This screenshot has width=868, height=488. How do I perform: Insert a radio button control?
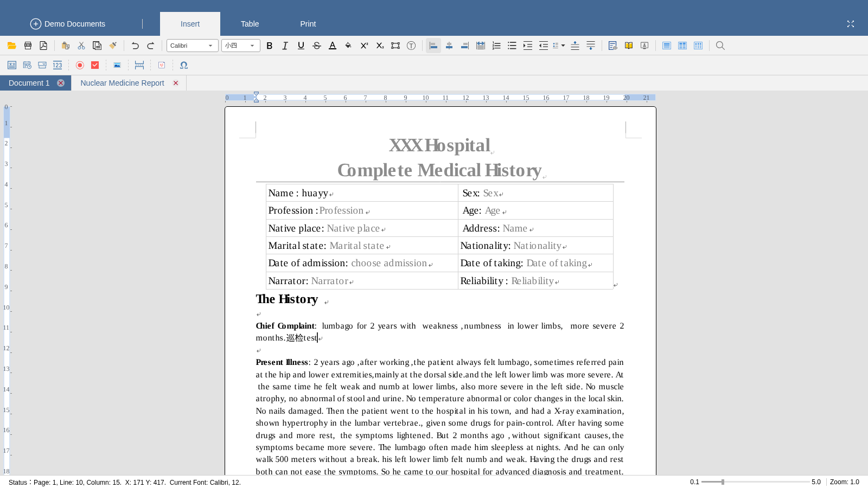point(80,65)
